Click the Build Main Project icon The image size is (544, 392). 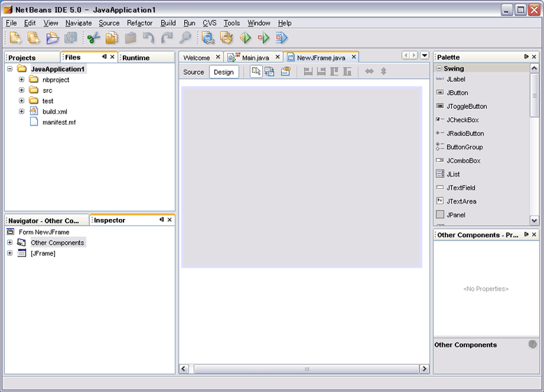(208, 38)
